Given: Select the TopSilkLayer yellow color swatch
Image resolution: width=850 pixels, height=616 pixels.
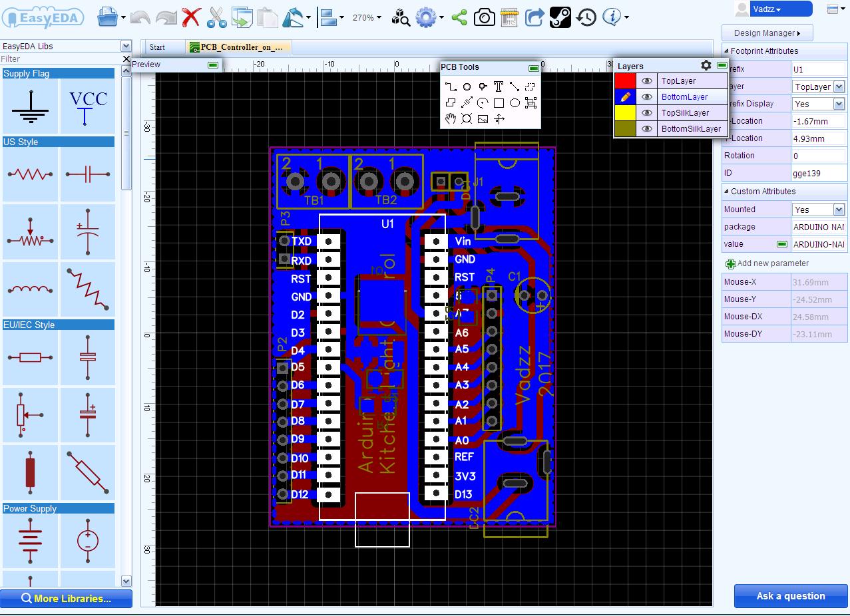Looking at the screenshot, I should click(625, 112).
